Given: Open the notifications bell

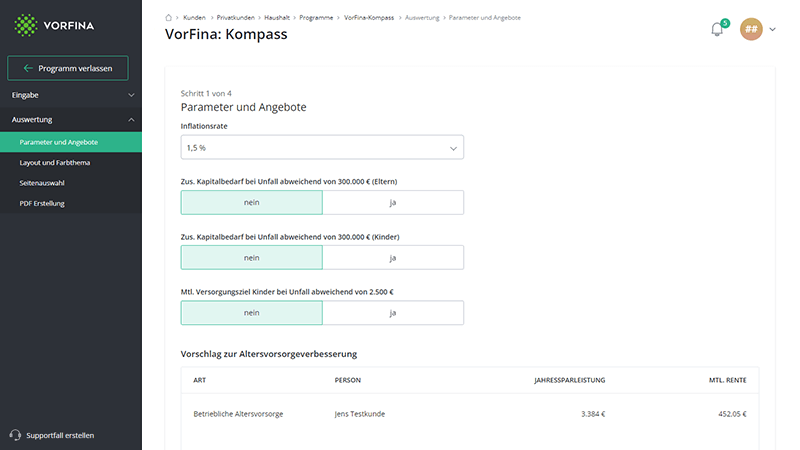Looking at the screenshot, I should [717, 30].
